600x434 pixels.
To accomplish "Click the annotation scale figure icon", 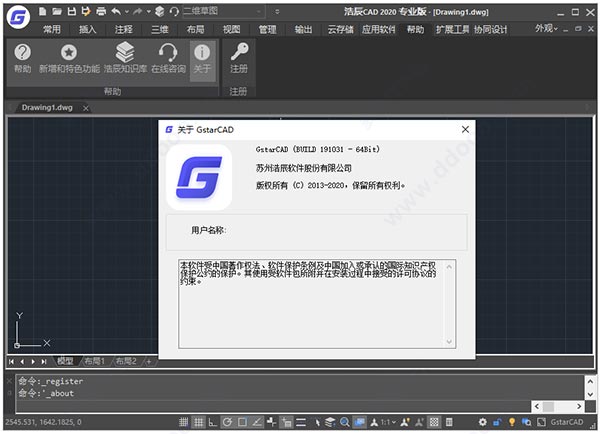I will (374, 423).
